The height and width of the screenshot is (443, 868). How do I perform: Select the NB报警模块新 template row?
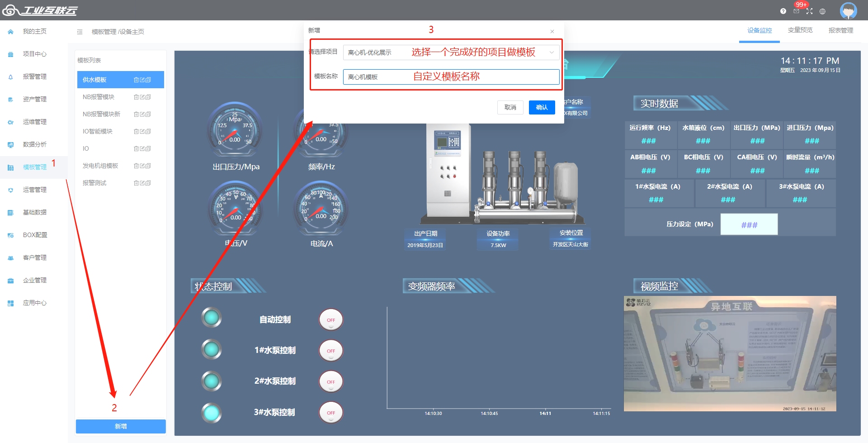[x=121, y=114]
